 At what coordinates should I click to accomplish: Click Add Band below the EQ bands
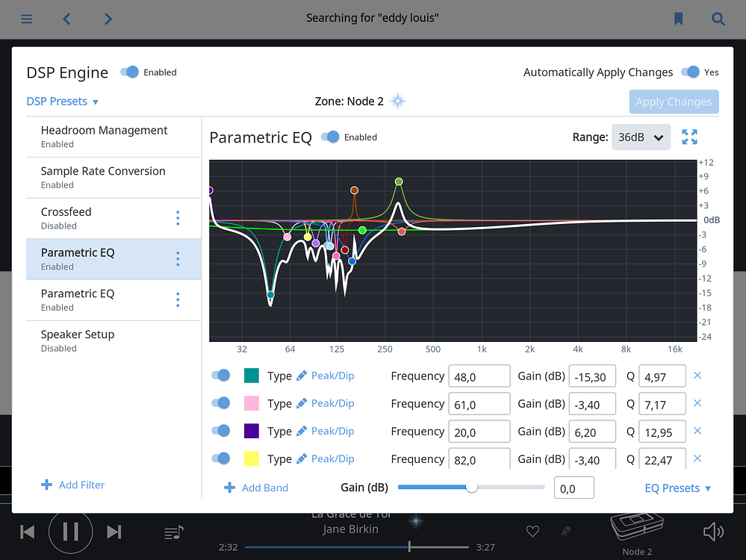(256, 488)
